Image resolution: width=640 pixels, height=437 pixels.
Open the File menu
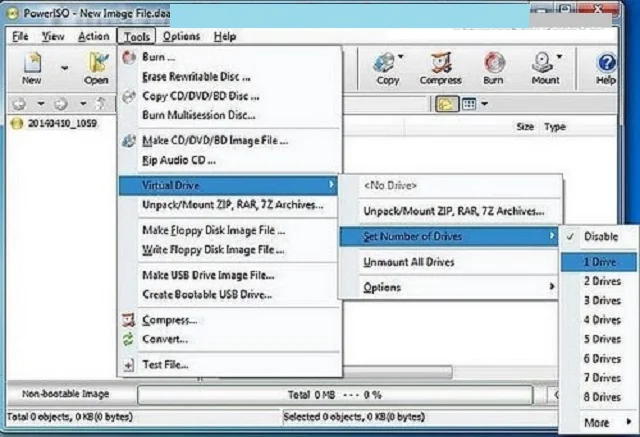(x=20, y=37)
